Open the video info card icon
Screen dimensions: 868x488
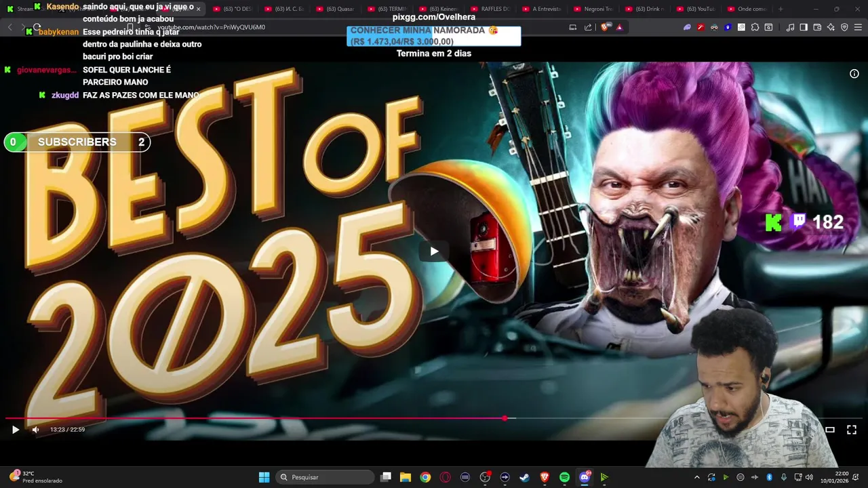pyautogui.click(x=854, y=74)
